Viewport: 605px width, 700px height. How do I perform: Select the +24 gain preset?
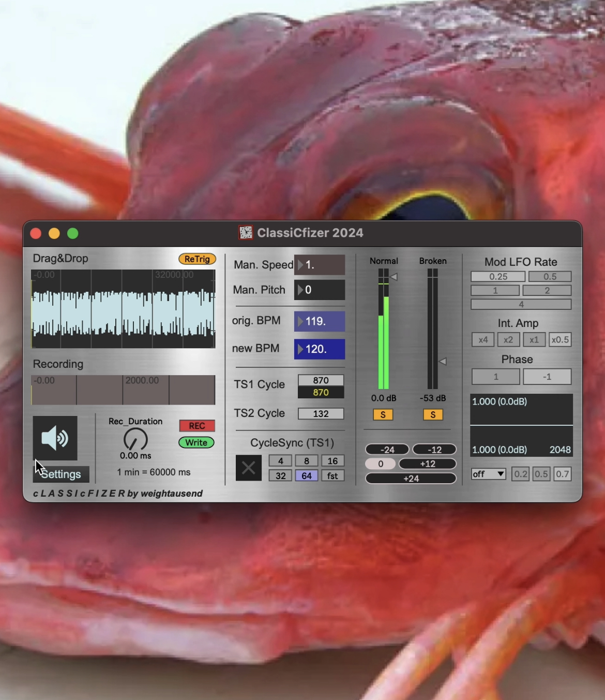[411, 479]
